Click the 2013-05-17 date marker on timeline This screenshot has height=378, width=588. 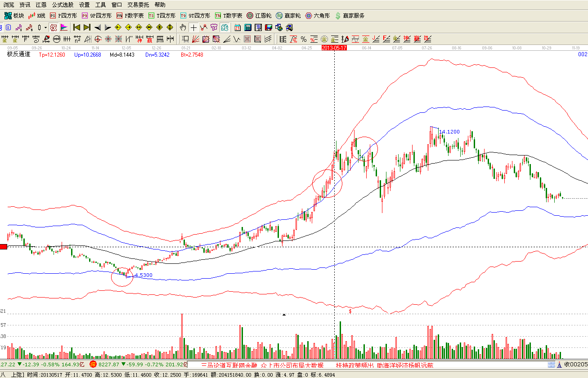[334, 47]
